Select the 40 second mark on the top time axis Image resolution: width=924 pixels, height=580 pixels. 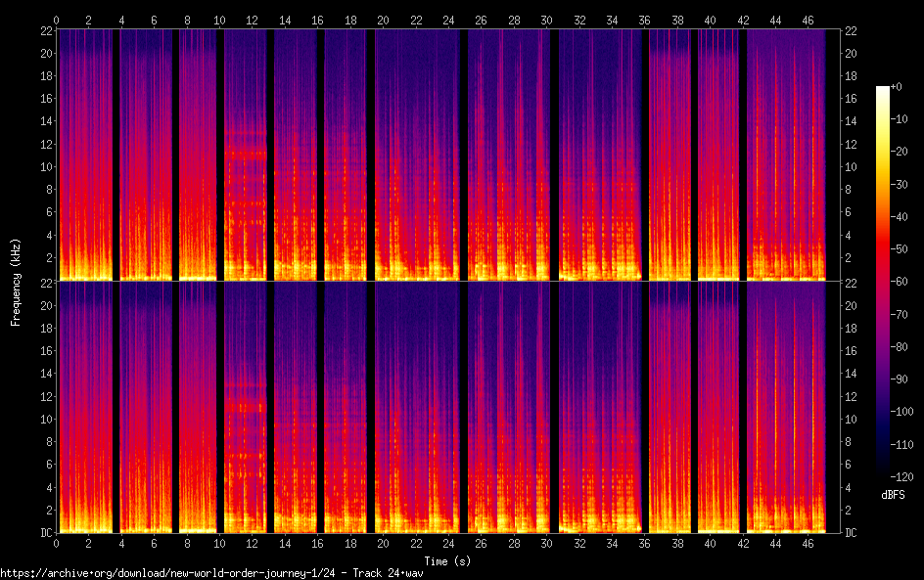(710, 20)
